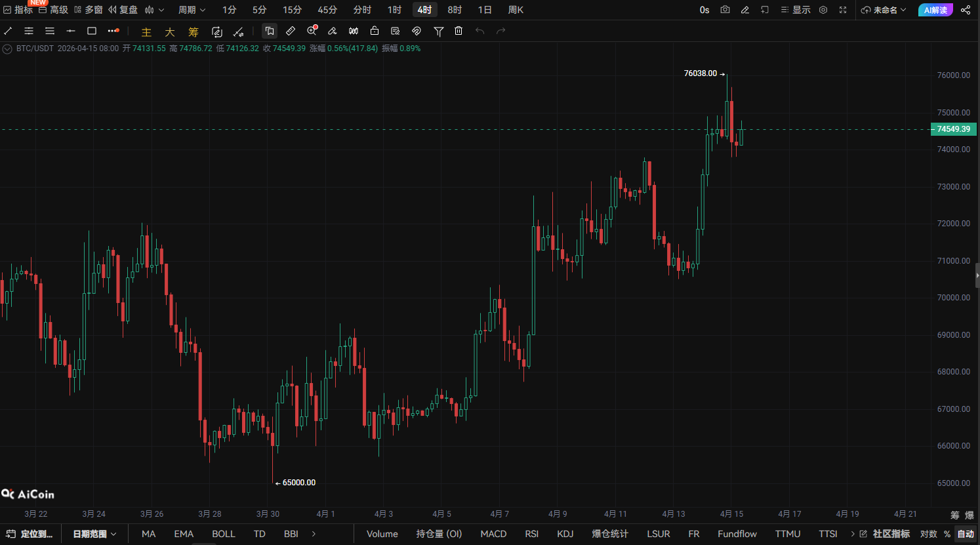
Task: Toggle the 主 main-force indicator
Action: 146,31
